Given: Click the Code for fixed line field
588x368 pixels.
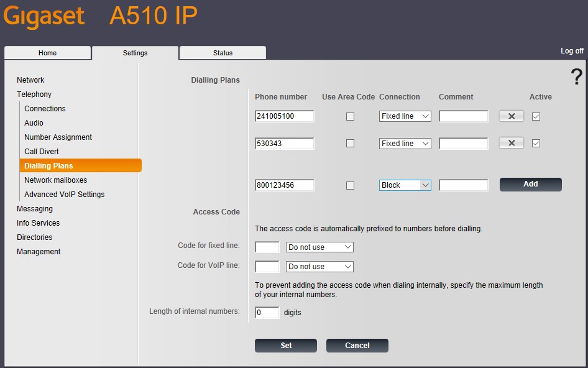Looking at the screenshot, I should coord(267,247).
